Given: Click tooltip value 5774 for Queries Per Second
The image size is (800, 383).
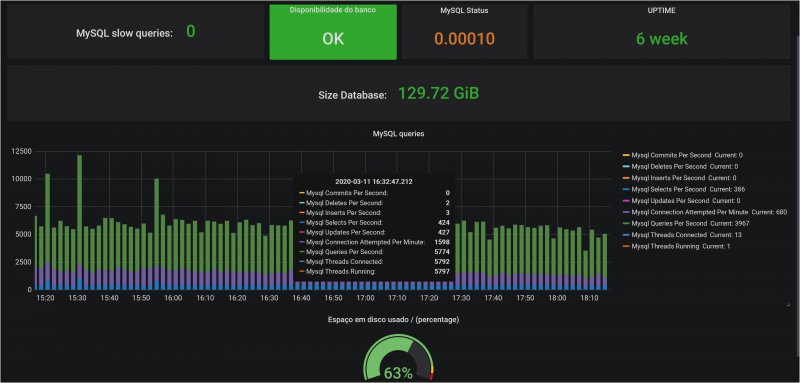Looking at the screenshot, I should click(443, 252).
